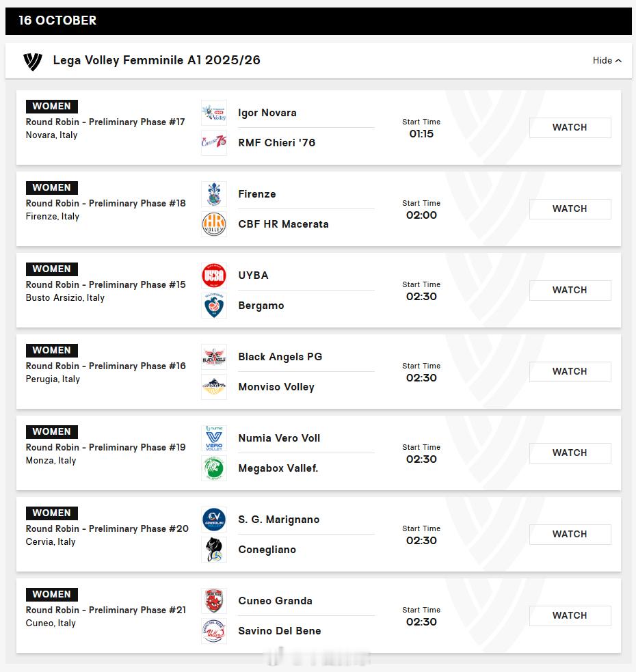636x672 pixels.
Task: Open WATCH for S. G. Marignano match
Action: pos(570,535)
